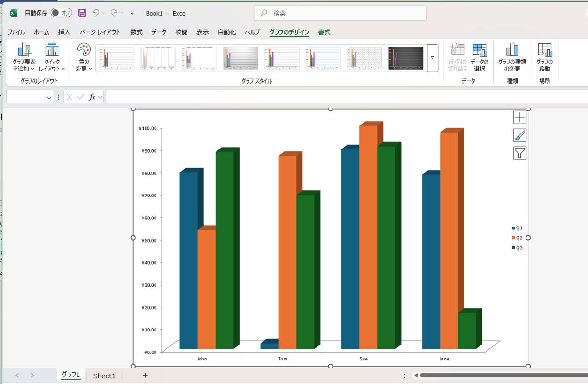This screenshot has width=588, height=384.
Task: Open the Name Box dropdown
Action: (x=49, y=97)
